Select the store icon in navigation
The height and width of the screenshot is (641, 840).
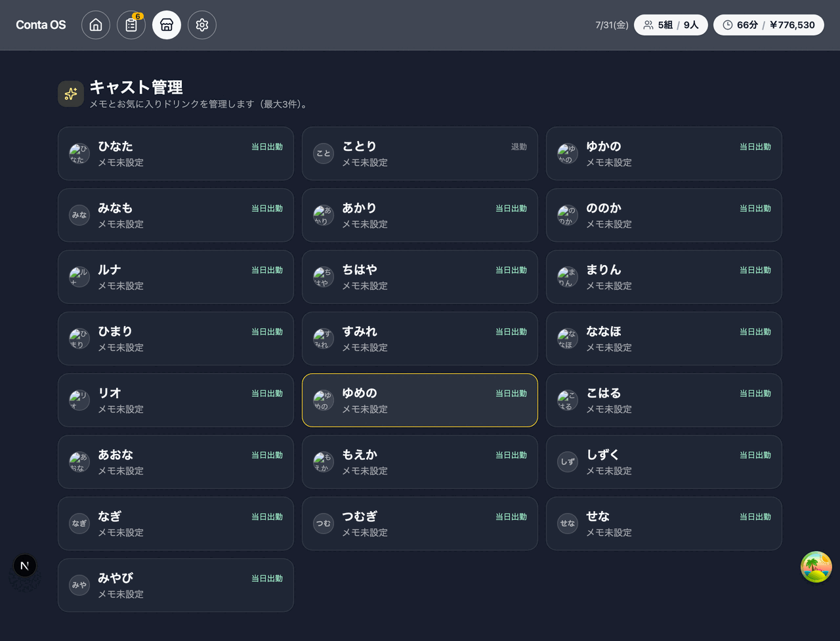[167, 25]
